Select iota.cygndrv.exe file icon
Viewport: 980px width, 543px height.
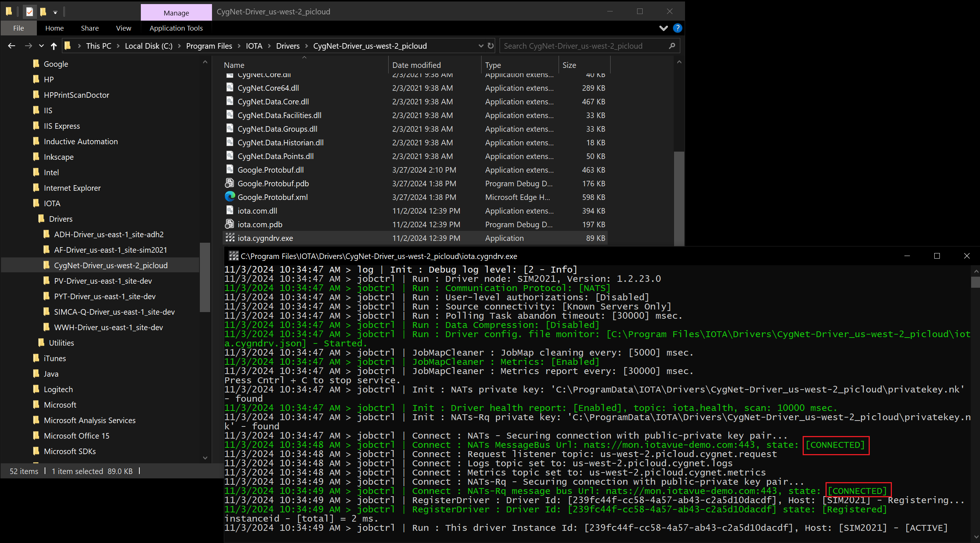230,238
